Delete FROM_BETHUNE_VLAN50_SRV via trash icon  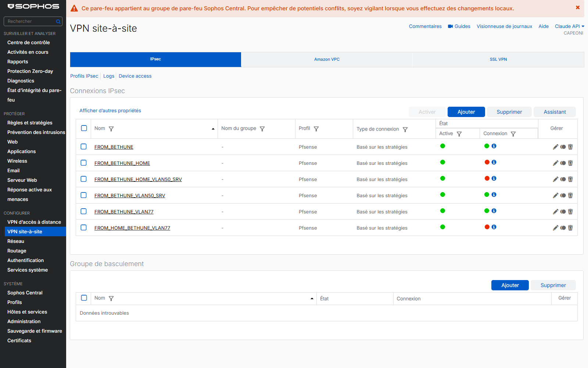coord(570,195)
